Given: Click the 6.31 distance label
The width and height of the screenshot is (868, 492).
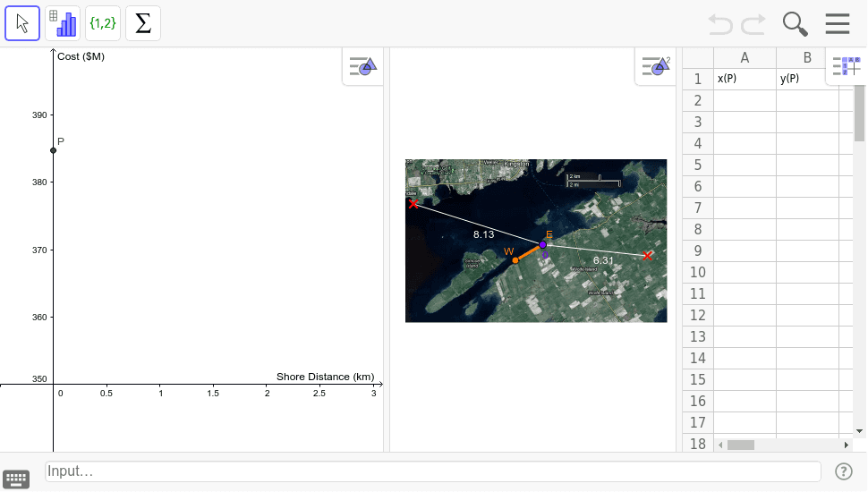Looking at the screenshot, I should (x=603, y=260).
